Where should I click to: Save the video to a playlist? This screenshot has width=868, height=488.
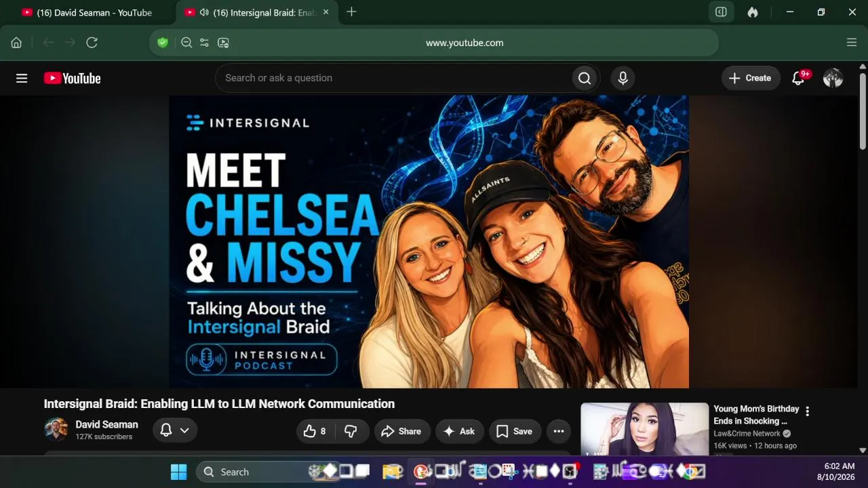pos(515,431)
